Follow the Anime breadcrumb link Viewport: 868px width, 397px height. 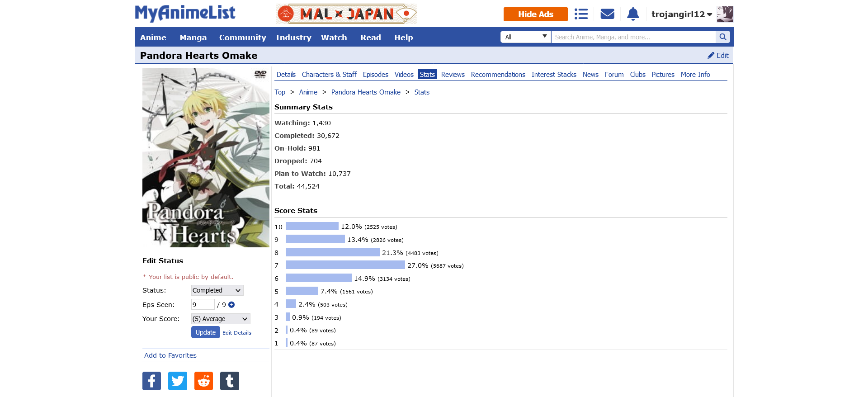tap(308, 92)
